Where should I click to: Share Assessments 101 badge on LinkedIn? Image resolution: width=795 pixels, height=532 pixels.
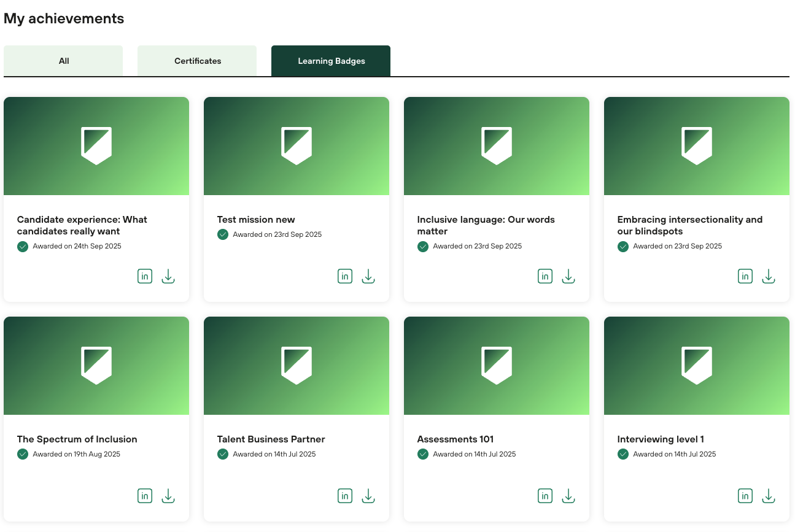click(545, 496)
